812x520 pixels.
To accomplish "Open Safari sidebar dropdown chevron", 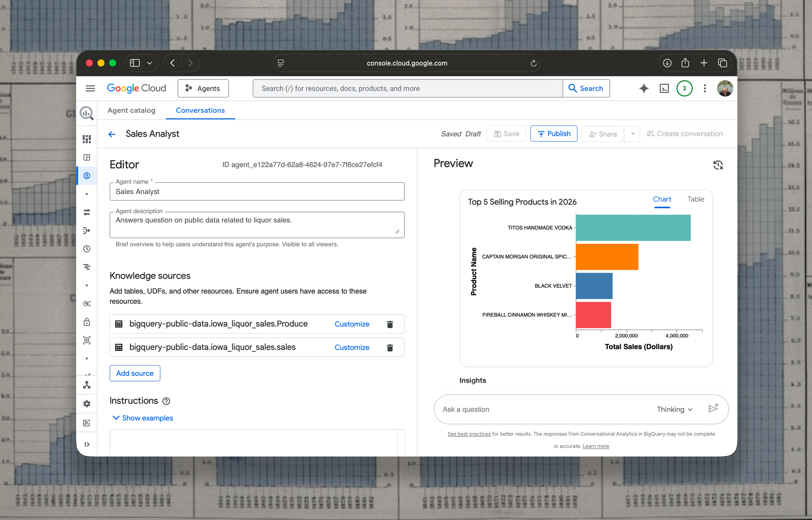I will [x=149, y=63].
